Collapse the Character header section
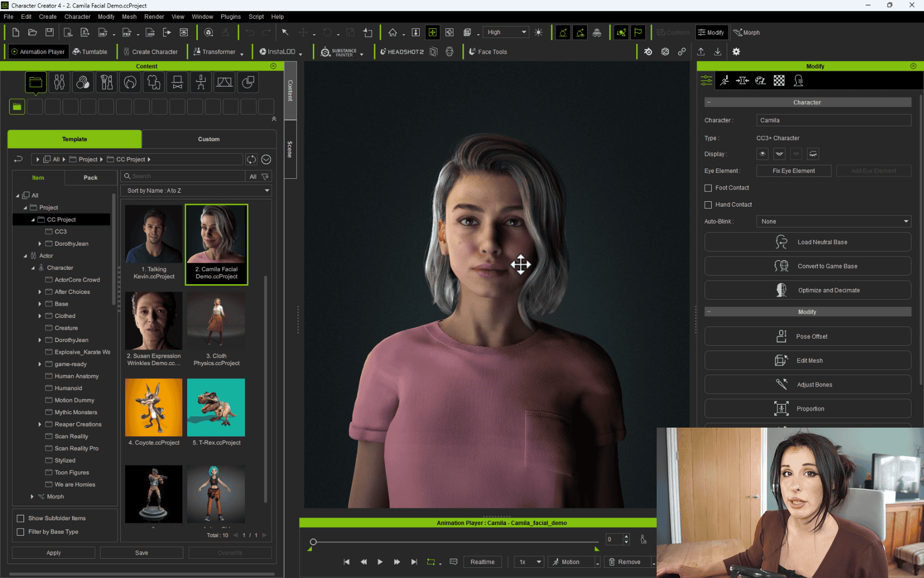924x578 pixels. pos(709,102)
